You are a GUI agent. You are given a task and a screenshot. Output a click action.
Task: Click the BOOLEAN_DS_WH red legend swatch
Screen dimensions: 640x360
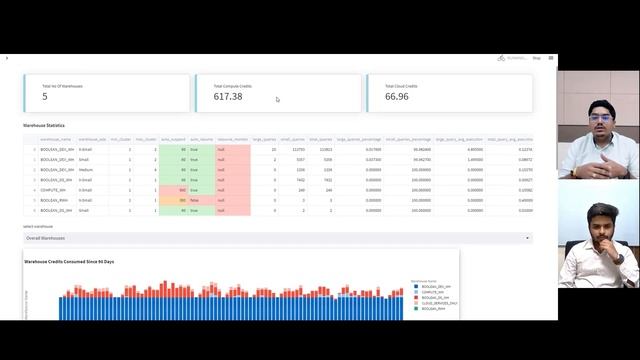pyautogui.click(x=416, y=298)
